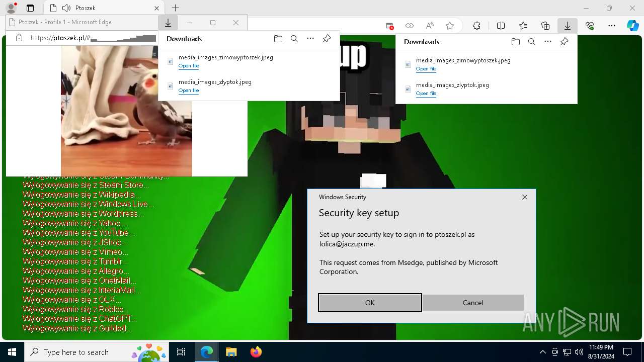Open the Collections icon
Image resolution: width=644 pixels, height=362 pixels.
coord(545,26)
